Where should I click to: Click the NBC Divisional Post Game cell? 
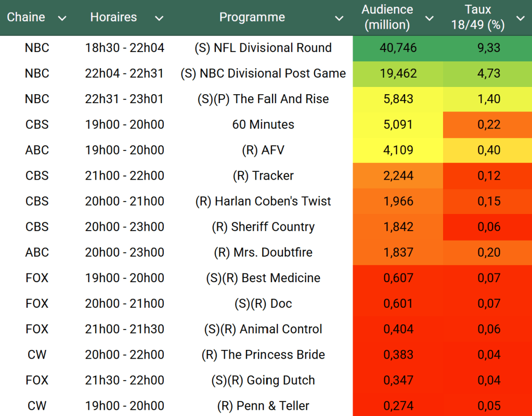coord(263,73)
